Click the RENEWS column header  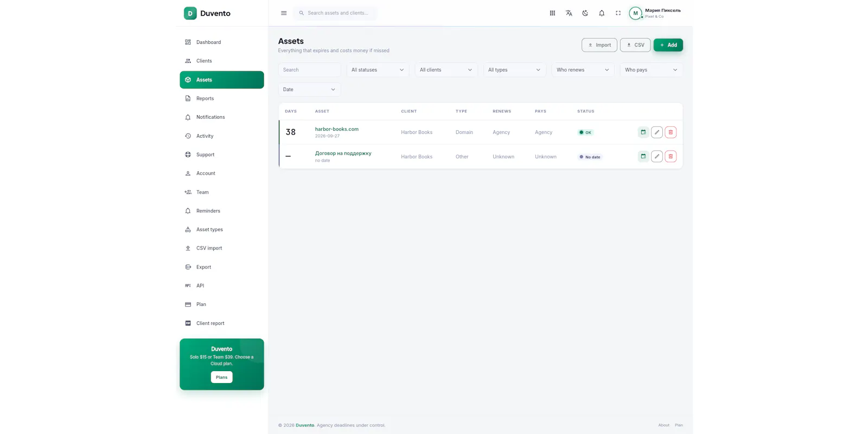coord(502,111)
